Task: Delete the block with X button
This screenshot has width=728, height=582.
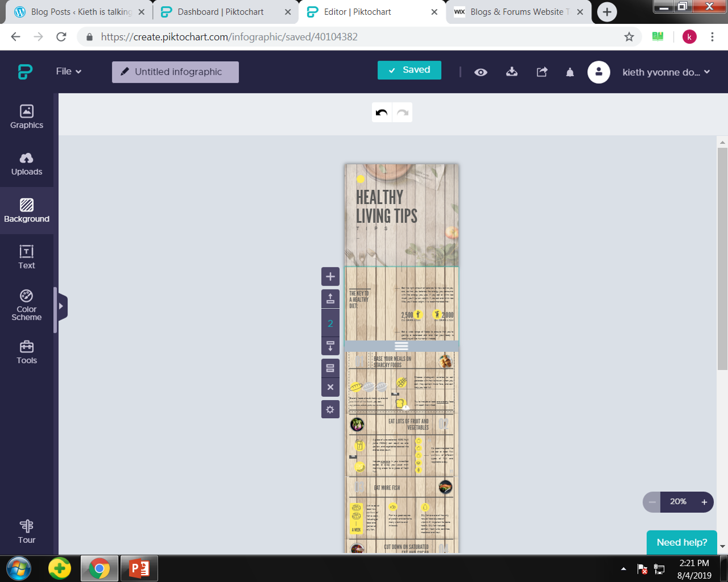Action: click(x=330, y=388)
